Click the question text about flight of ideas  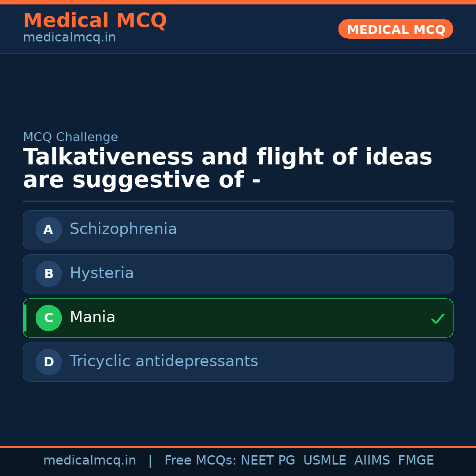pos(227,169)
